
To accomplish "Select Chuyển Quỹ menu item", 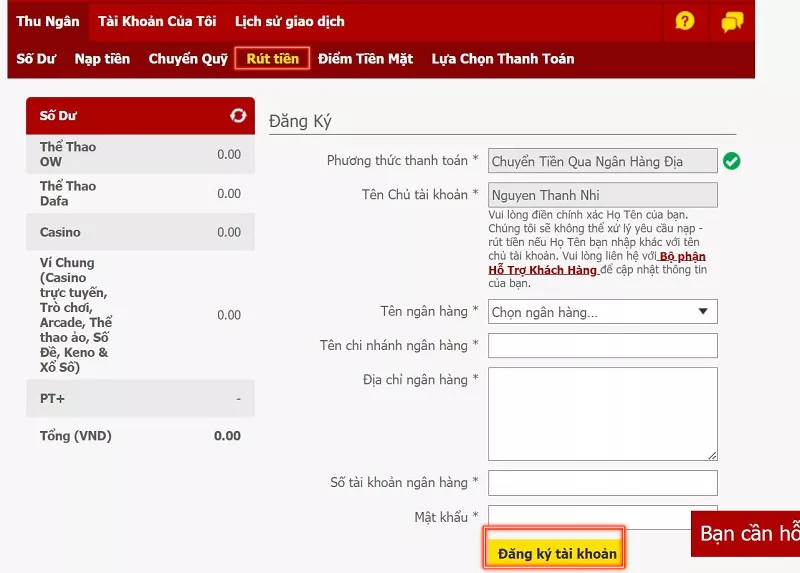I will (188, 59).
